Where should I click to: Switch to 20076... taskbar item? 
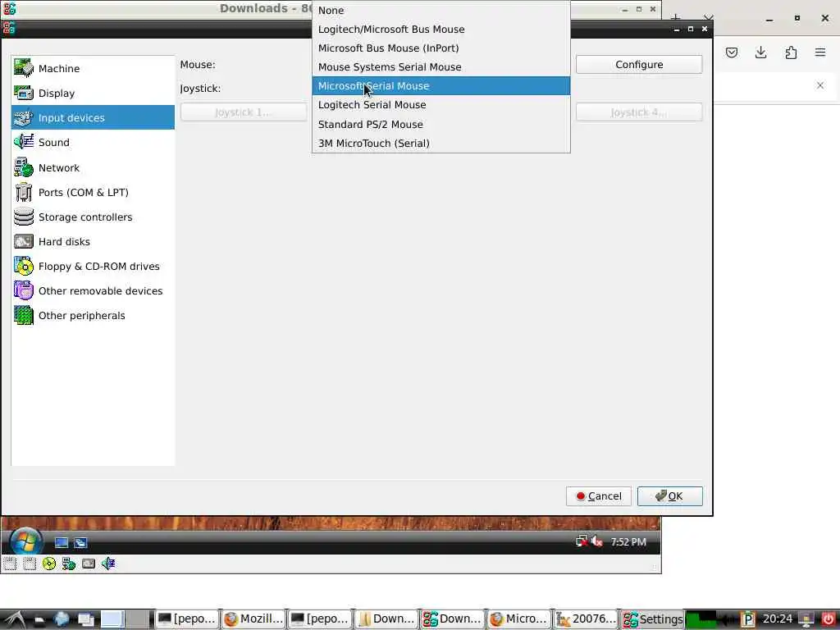click(x=586, y=619)
